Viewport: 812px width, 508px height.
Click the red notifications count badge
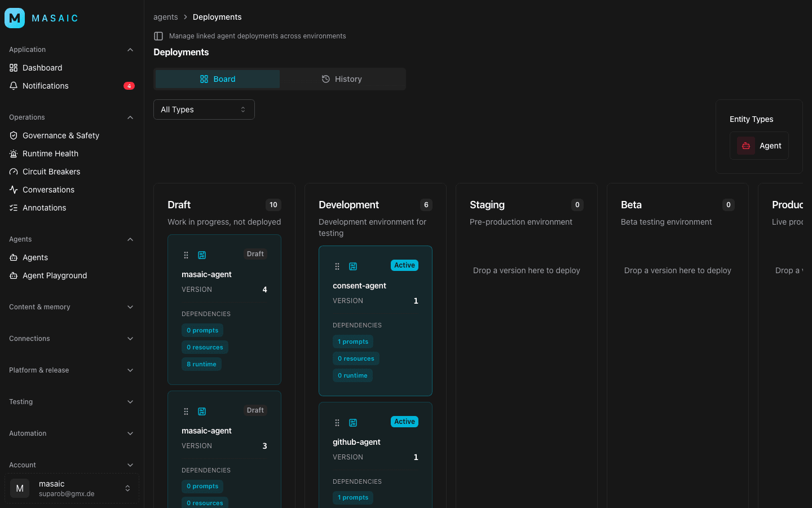pos(129,86)
